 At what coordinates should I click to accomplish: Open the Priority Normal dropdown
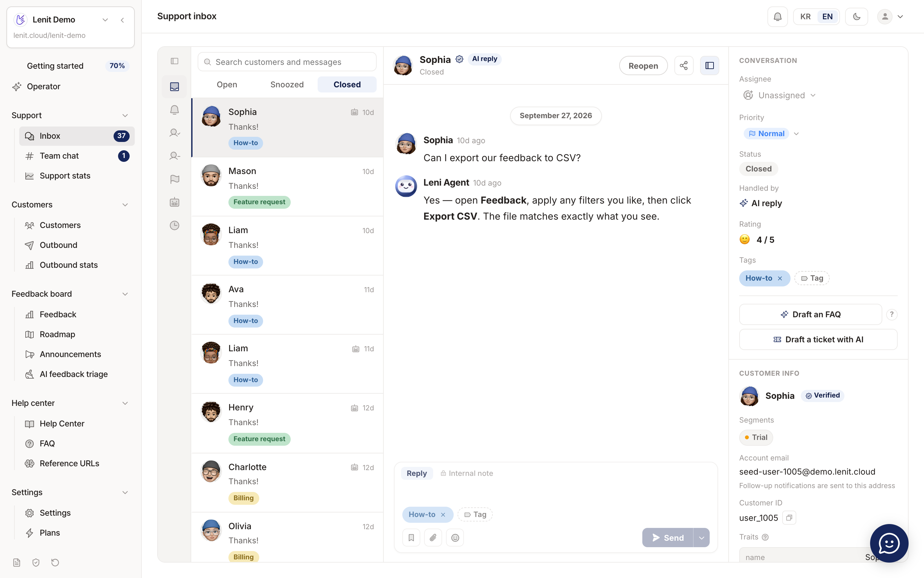click(771, 133)
